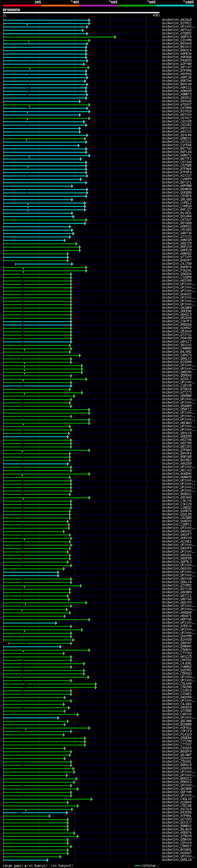Click the purple ~60% identity legend bar
The image size is (197, 868).
(98, 6)
